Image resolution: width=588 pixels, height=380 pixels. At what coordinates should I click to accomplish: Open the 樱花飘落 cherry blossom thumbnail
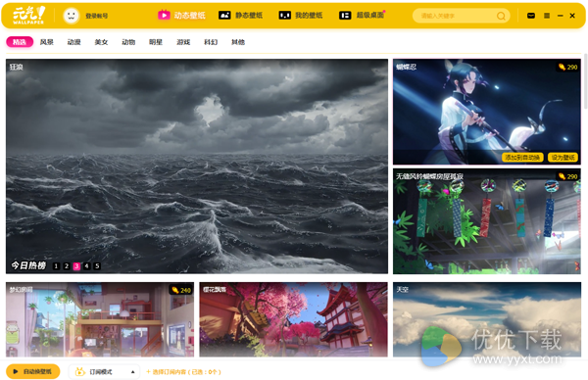(x=293, y=319)
